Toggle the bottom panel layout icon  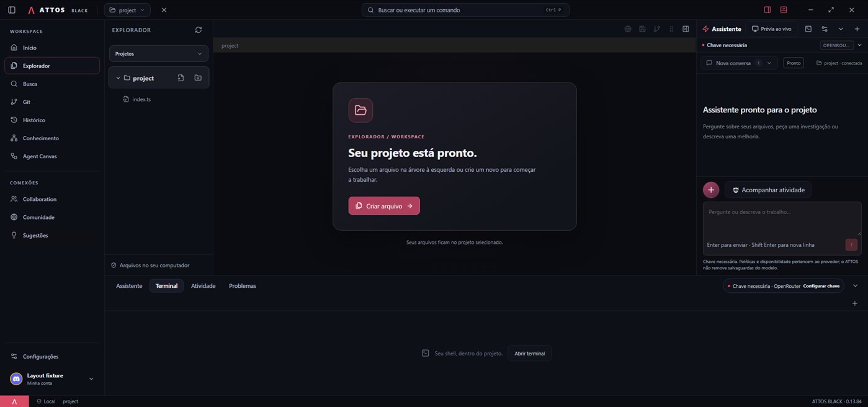(x=784, y=10)
